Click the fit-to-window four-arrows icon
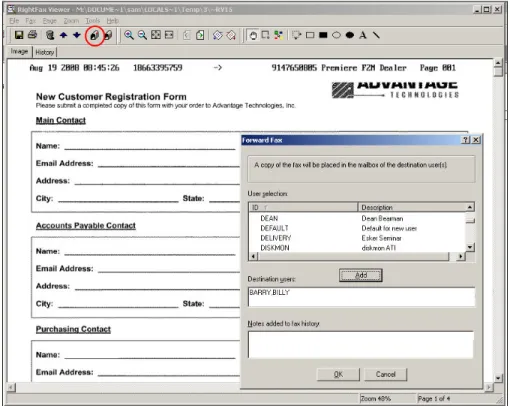The height and width of the screenshot is (406, 510). pyautogui.click(x=156, y=35)
